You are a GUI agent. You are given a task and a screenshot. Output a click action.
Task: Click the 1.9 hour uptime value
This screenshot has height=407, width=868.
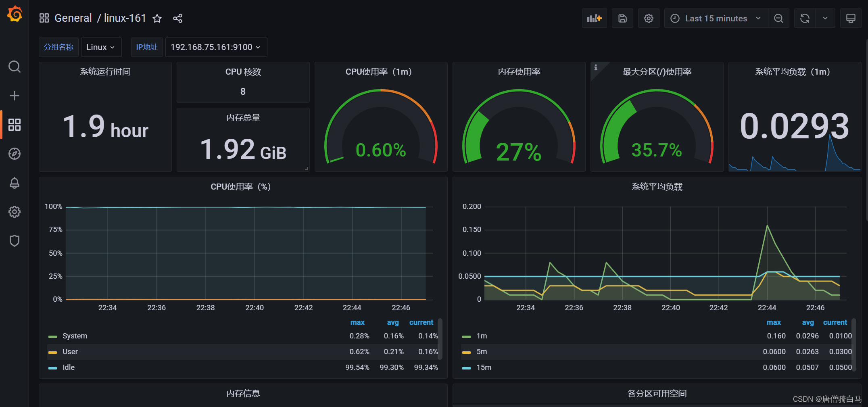pyautogui.click(x=106, y=127)
